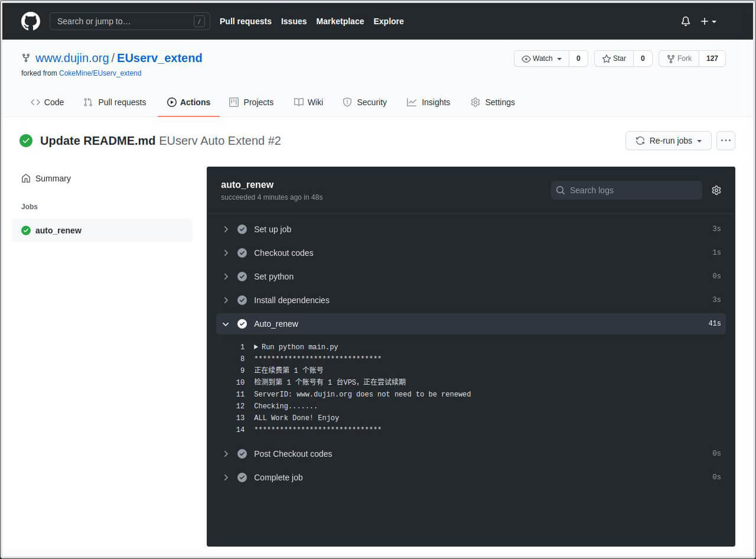The image size is (756, 559).
Task: Click the ellipsis options icon near Re-run jobs
Action: (726, 141)
